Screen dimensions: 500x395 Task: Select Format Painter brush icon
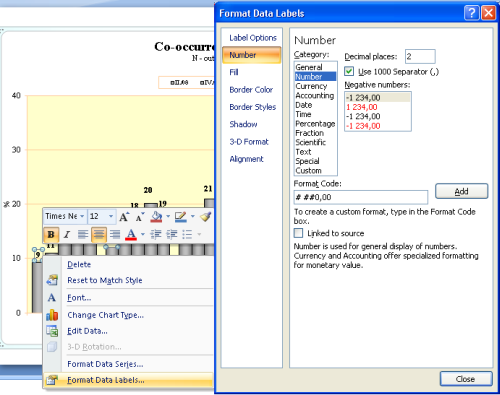tap(206, 217)
